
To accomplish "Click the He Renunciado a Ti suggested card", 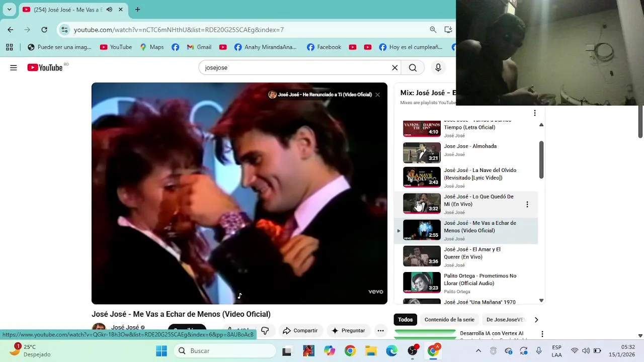I will tap(320, 95).
